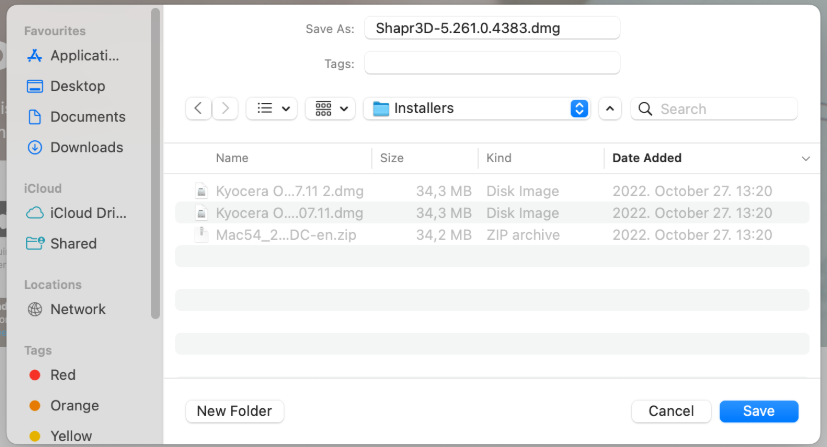
Task: Select the Yellow tag
Action: [x=71, y=436]
